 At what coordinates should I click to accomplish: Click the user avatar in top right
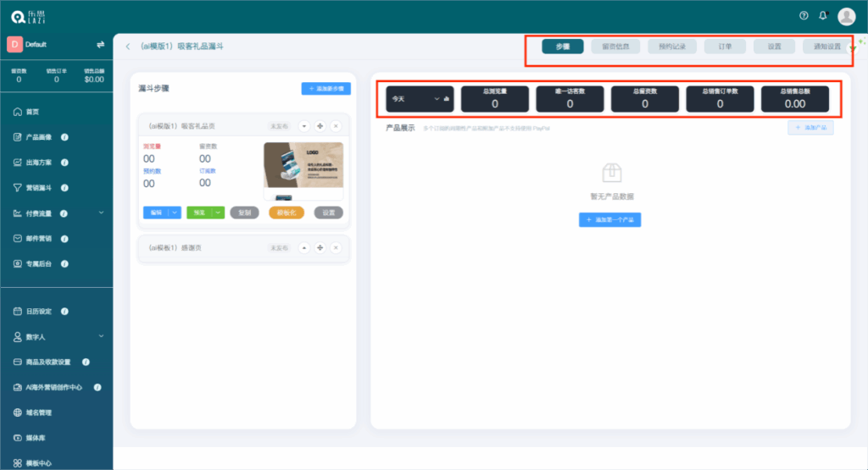point(846,16)
